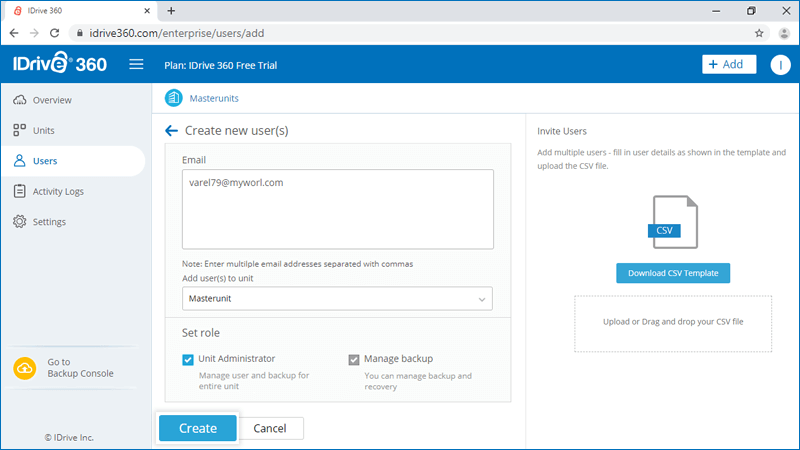The image size is (800, 450).
Task: Navigate forward in the browser
Action: (34, 33)
